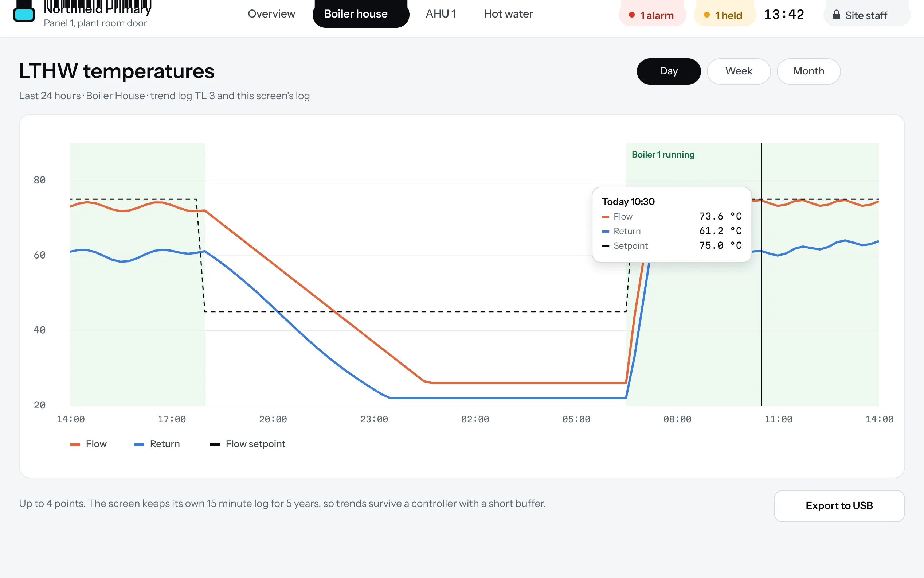The width and height of the screenshot is (924, 578).
Task: Click the 23:00 time axis label
Action: pos(374,419)
